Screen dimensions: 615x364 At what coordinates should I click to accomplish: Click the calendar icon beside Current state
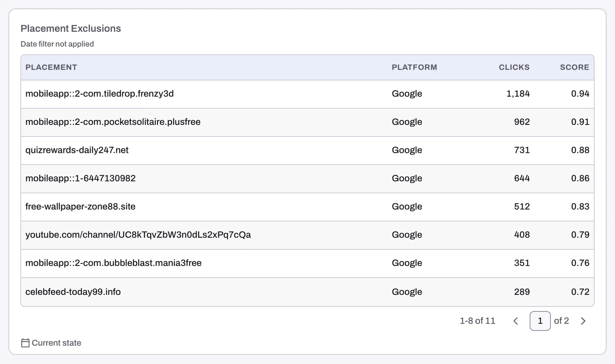pyautogui.click(x=25, y=343)
